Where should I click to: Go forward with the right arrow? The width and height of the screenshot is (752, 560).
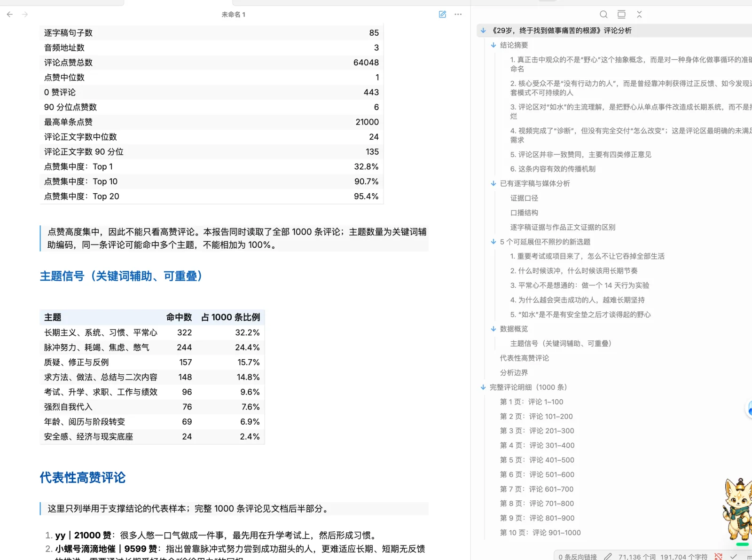pos(25,14)
